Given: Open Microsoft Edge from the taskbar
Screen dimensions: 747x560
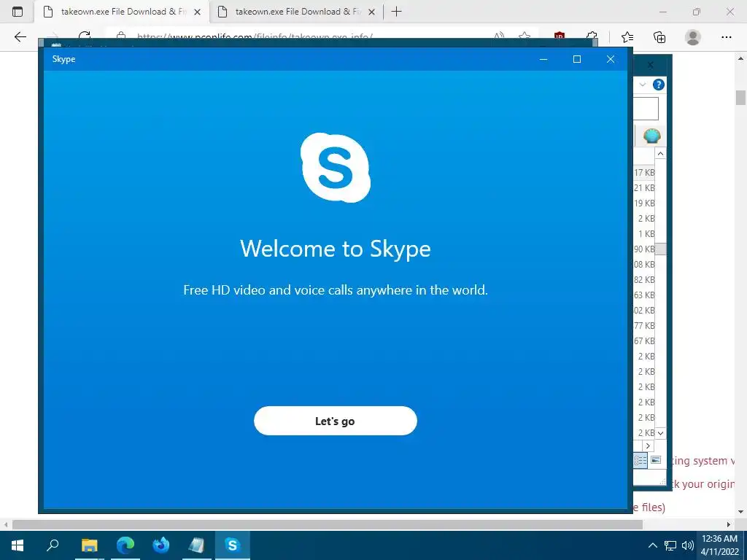Looking at the screenshot, I should [x=125, y=545].
